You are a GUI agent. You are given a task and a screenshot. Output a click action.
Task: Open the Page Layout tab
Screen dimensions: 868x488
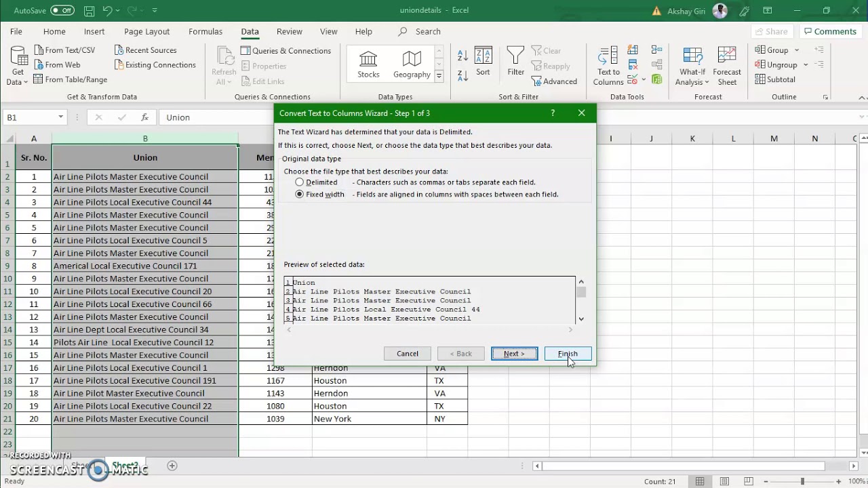click(x=146, y=31)
